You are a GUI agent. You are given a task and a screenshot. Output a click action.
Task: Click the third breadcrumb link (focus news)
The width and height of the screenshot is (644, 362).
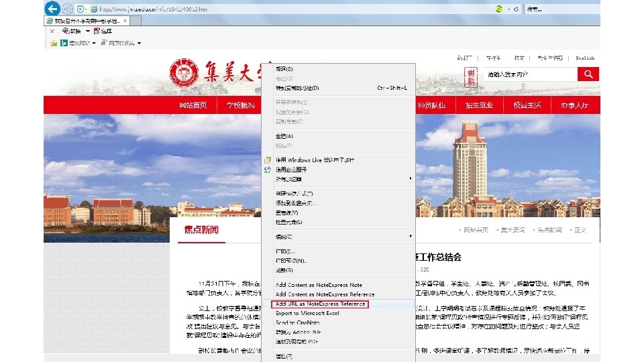click(x=549, y=230)
